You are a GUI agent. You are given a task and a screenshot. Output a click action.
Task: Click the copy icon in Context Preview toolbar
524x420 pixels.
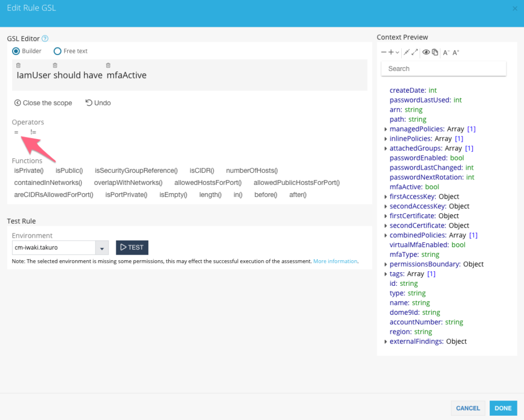(x=435, y=52)
